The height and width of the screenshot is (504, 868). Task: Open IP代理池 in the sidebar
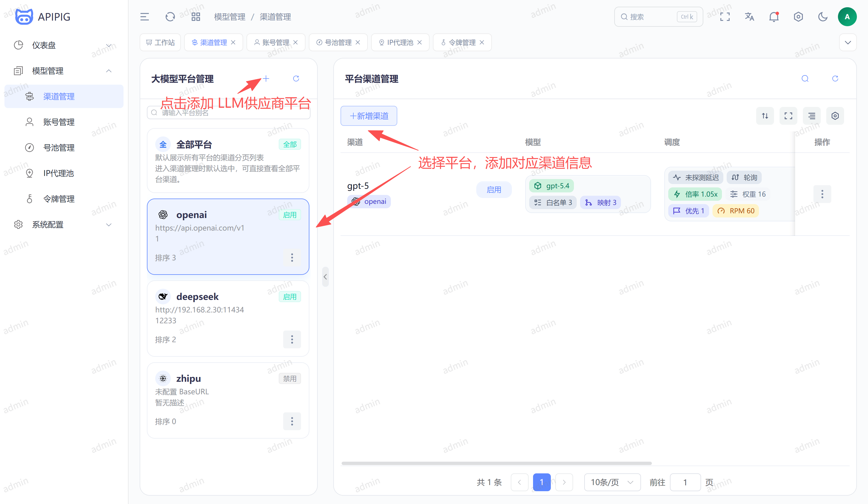point(64,173)
